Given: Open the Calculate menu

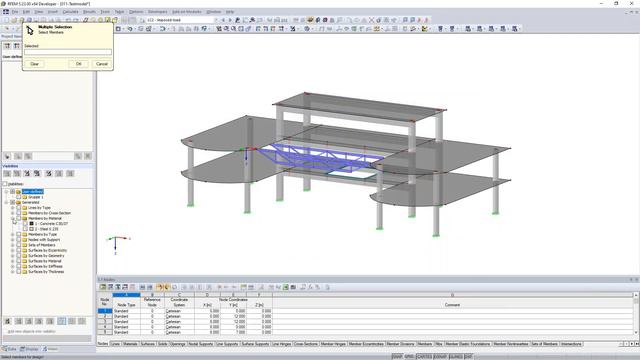Looking at the screenshot, I should [70, 12].
